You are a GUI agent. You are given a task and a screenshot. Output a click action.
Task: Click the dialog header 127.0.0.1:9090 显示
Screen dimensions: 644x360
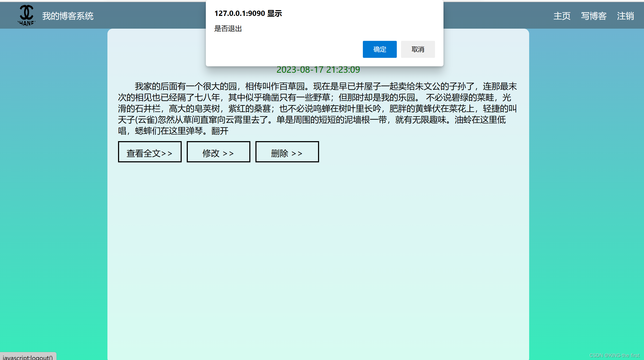click(x=249, y=13)
